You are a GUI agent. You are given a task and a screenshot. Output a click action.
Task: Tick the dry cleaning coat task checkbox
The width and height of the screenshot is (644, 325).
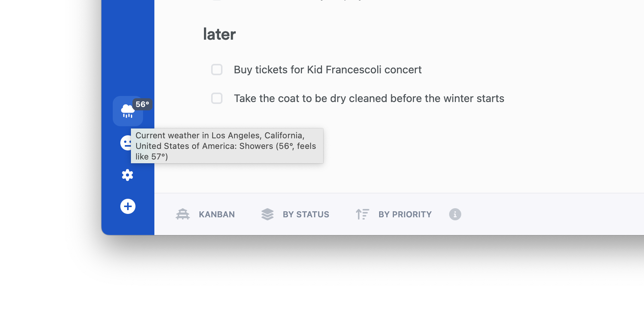tap(217, 98)
